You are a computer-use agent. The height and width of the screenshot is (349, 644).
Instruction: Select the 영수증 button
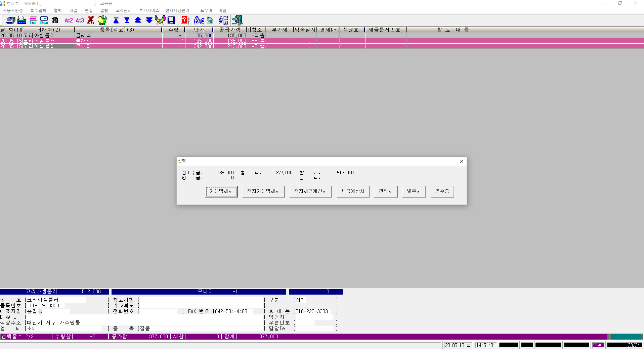pos(442,191)
